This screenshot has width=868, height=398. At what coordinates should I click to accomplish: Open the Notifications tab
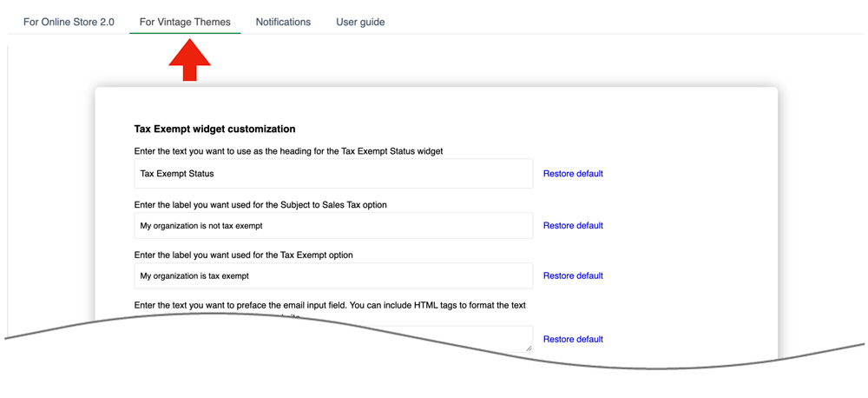(x=283, y=23)
